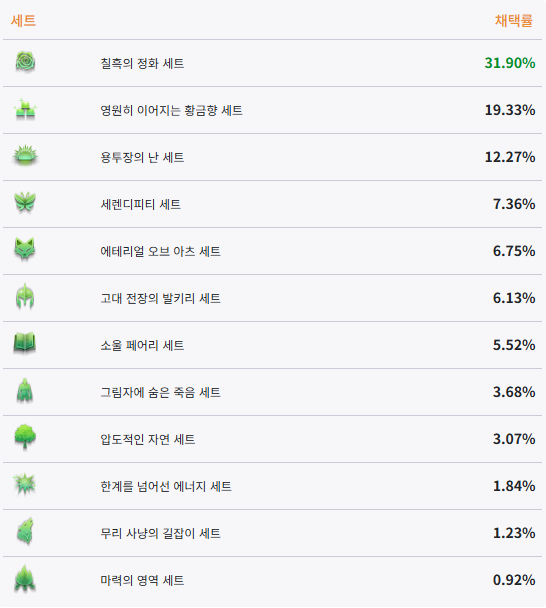Click the burst icon for 한계를 넘어선 에너지
This screenshot has height=608, width=546.
pos(24,485)
